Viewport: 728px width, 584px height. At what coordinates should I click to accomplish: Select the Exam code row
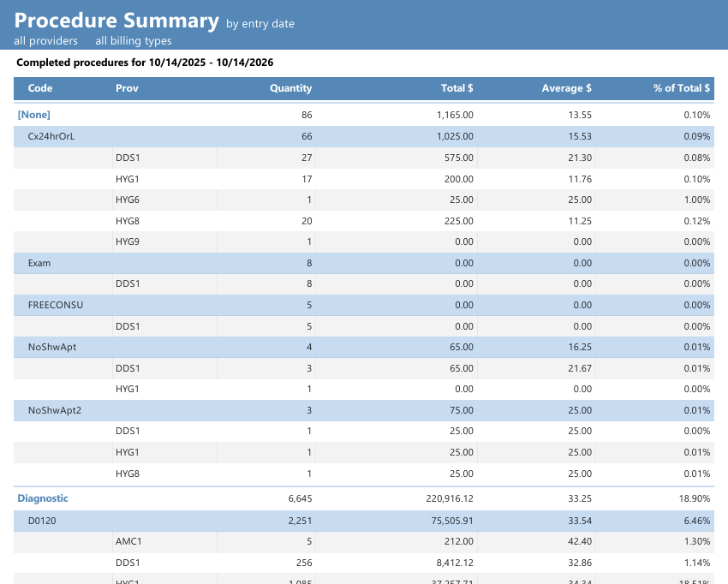pos(363,263)
